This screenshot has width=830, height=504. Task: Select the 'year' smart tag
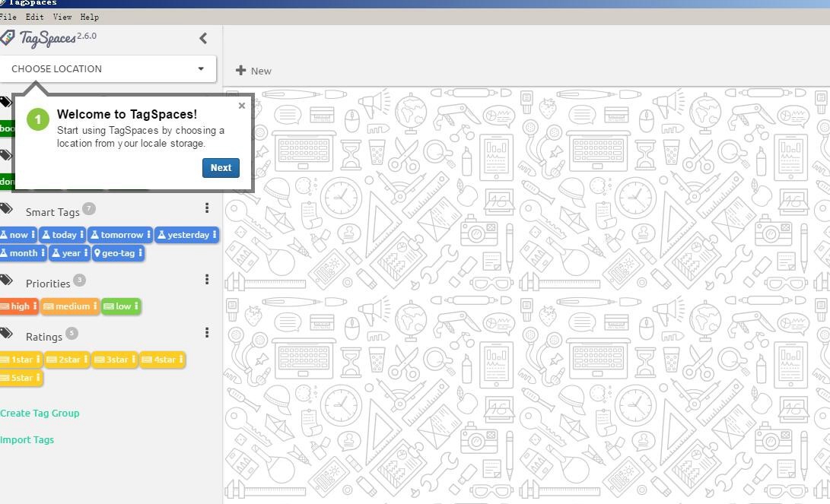coord(70,253)
